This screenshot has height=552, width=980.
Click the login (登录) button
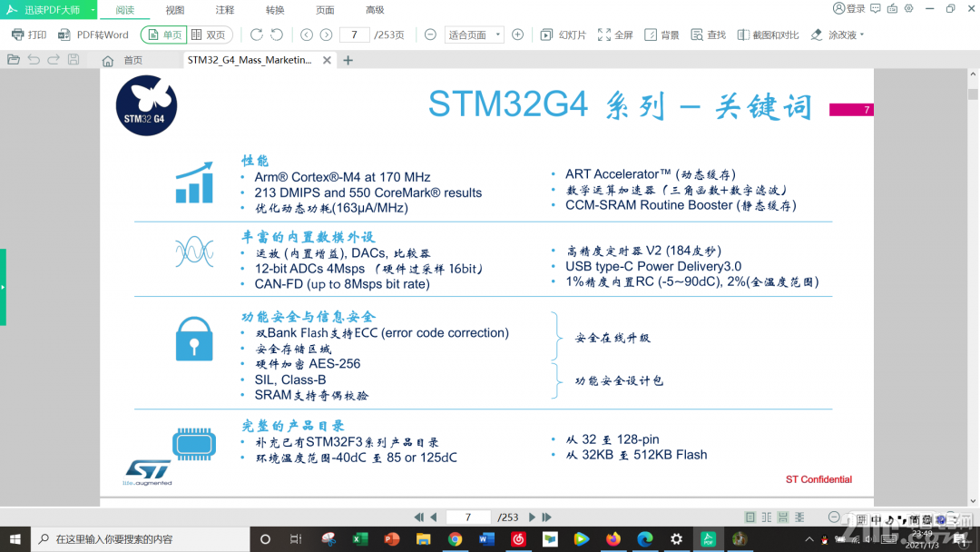pos(849,9)
